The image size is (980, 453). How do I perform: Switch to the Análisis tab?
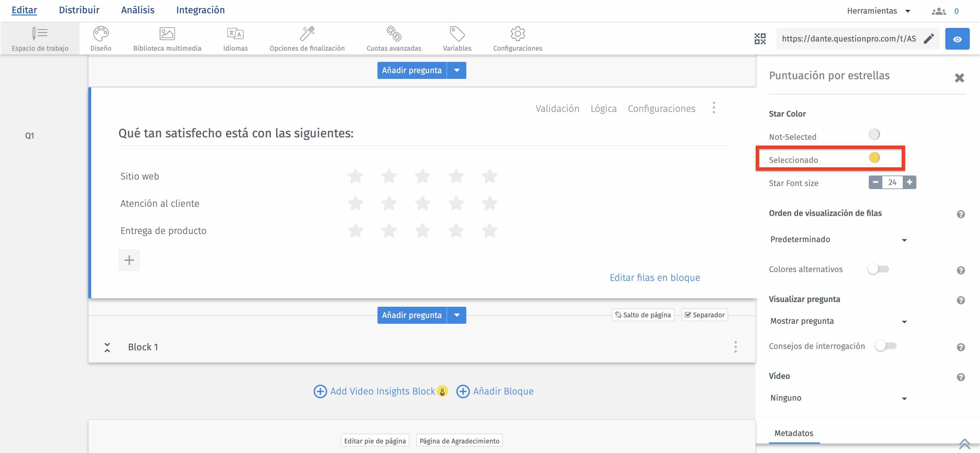click(138, 10)
